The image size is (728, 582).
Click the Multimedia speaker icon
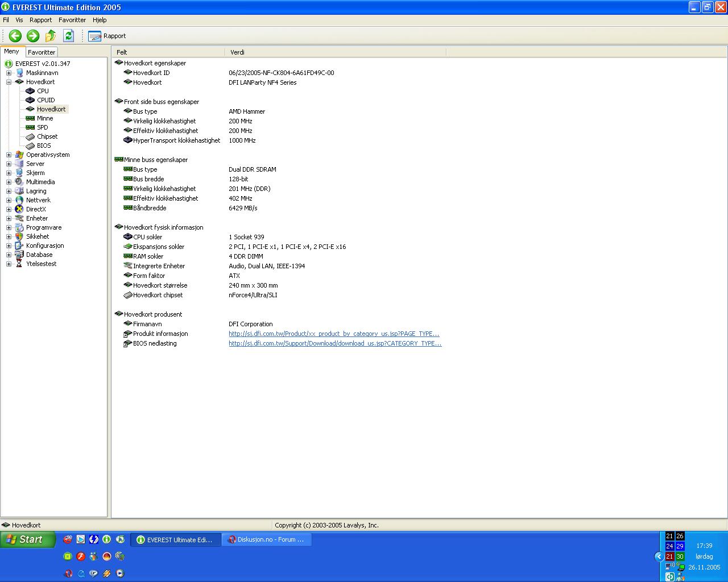click(x=19, y=182)
